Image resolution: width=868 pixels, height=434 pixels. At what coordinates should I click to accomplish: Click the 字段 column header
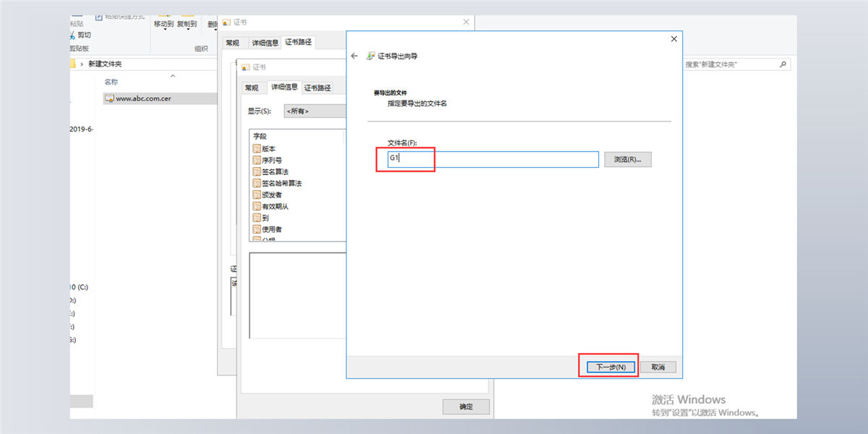[x=297, y=136]
